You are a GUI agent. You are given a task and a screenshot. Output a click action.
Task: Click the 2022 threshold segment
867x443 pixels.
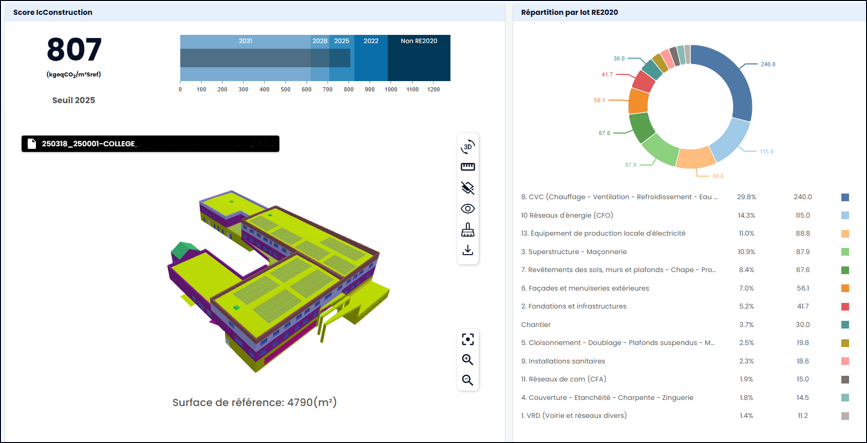point(371,58)
